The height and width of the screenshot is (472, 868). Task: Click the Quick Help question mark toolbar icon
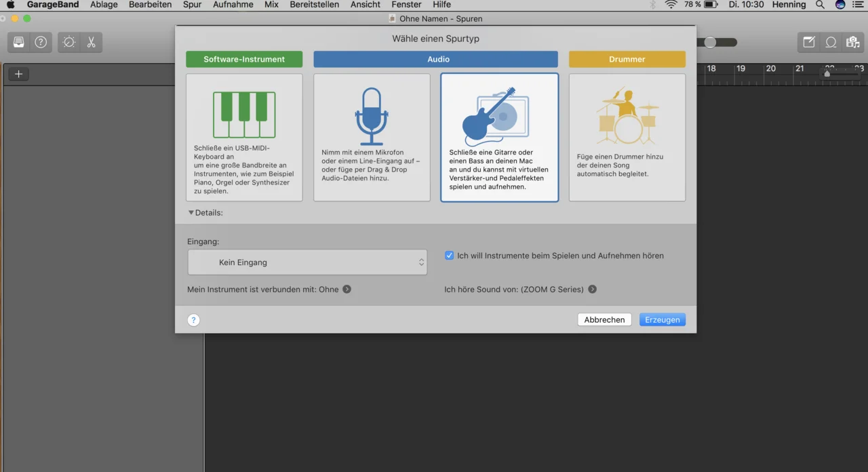coord(41,42)
